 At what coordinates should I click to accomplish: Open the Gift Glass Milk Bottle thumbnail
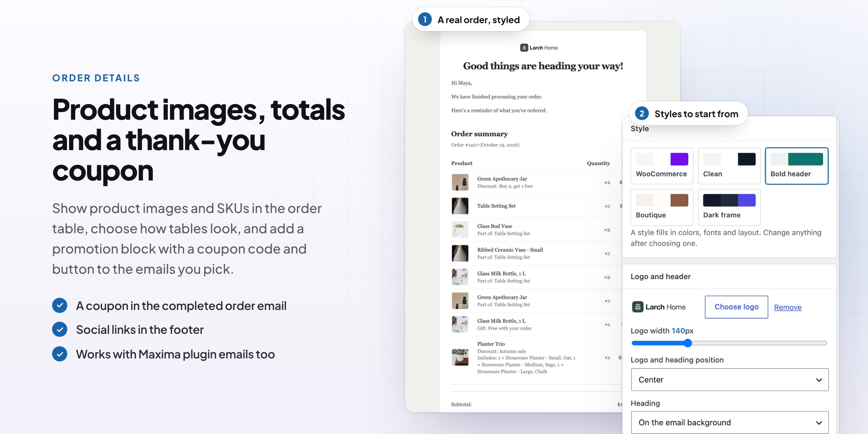point(460,324)
